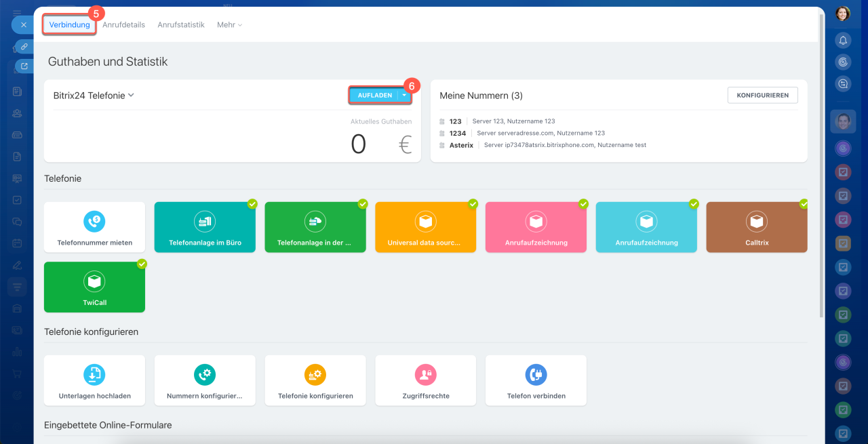Click the checkmark badge on Universal data source tile

tap(473, 203)
